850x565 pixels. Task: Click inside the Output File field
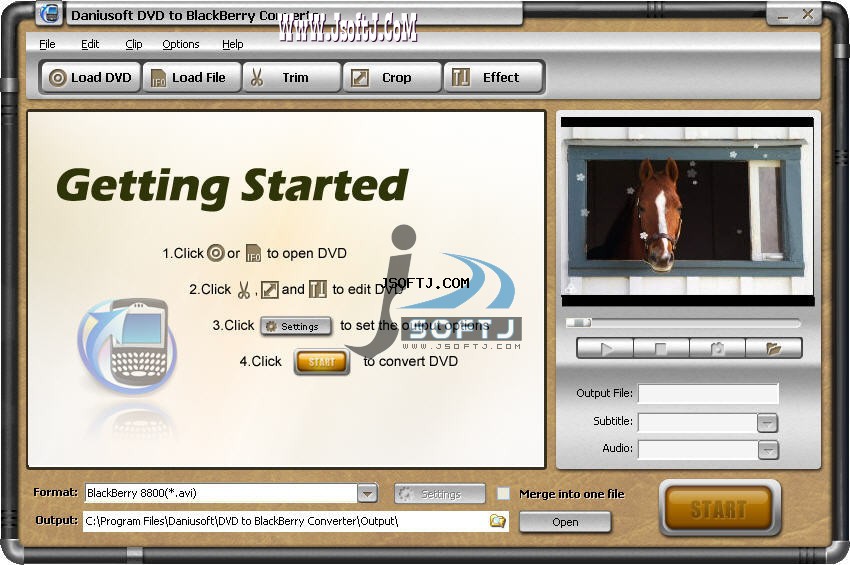tap(708, 394)
